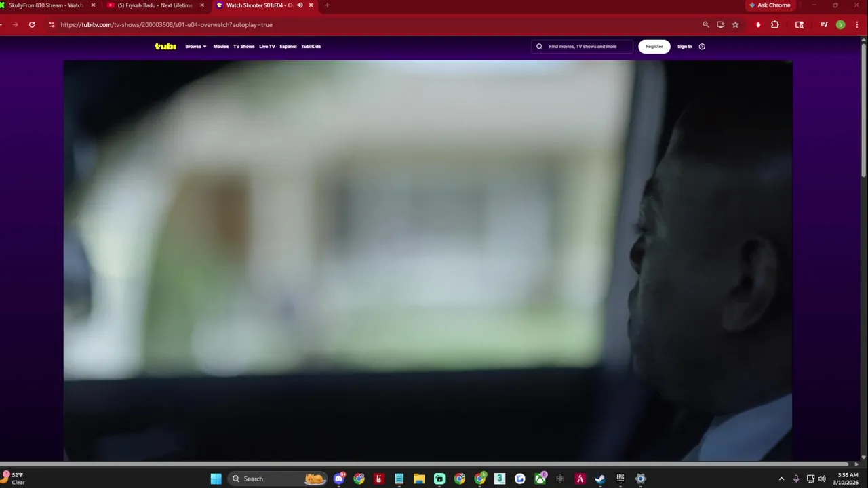Open Notepad icon in the taskbar
This screenshot has width=868, height=488.
399,479
